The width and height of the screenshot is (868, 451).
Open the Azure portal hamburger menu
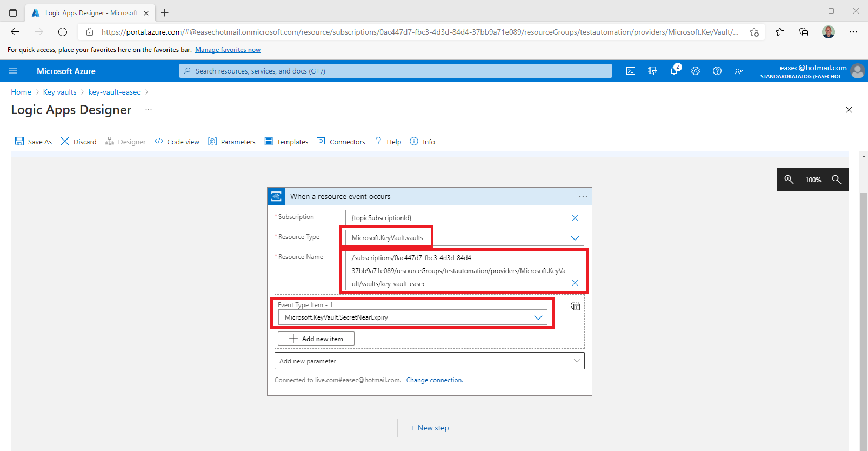(x=13, y=71)
